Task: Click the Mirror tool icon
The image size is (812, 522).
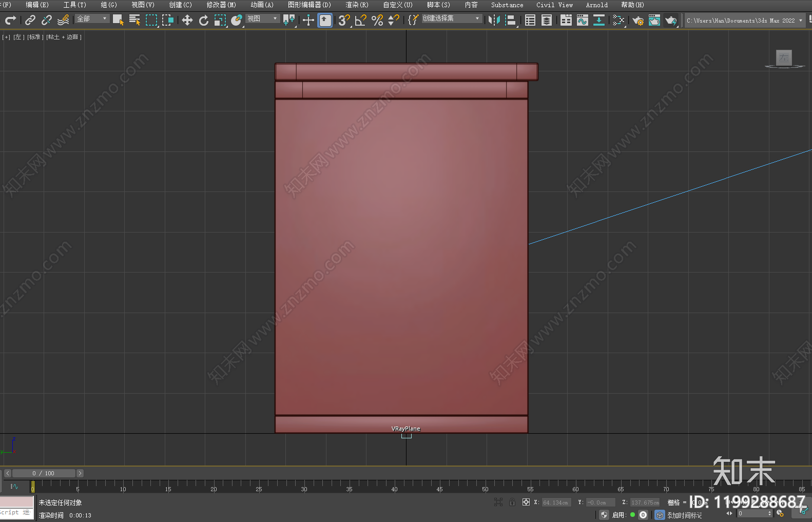Action: coord(494,20)
